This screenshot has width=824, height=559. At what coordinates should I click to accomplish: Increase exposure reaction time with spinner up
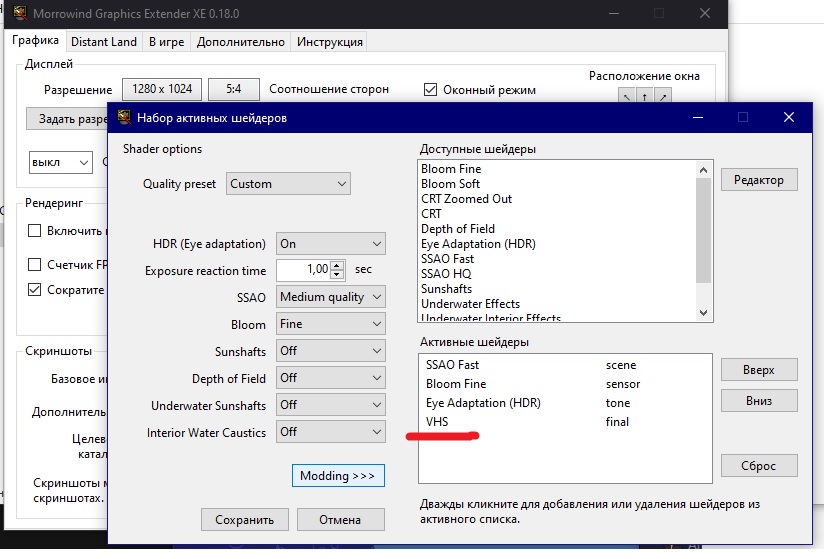click(338, 265)
